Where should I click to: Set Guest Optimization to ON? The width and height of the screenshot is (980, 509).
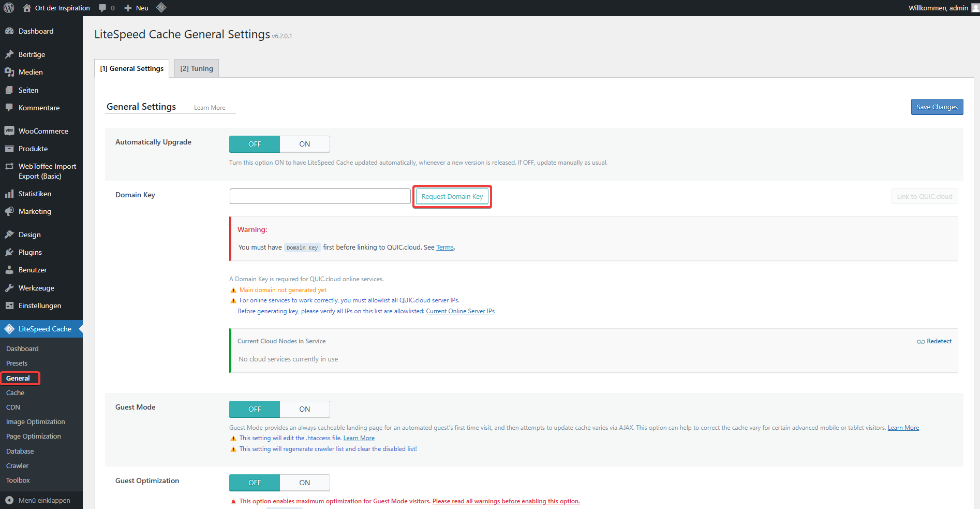(305, 483)
